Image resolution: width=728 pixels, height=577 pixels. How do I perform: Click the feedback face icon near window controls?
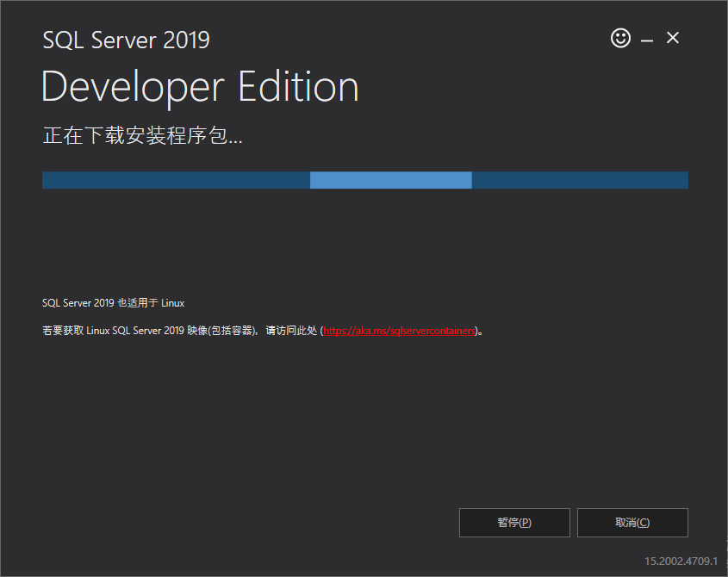620,38
